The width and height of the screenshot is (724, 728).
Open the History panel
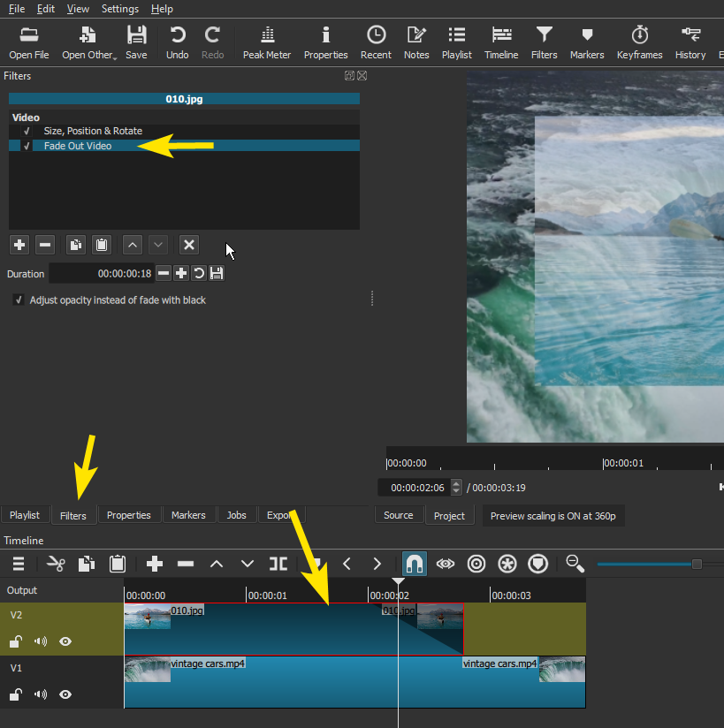tap(690, 43)
